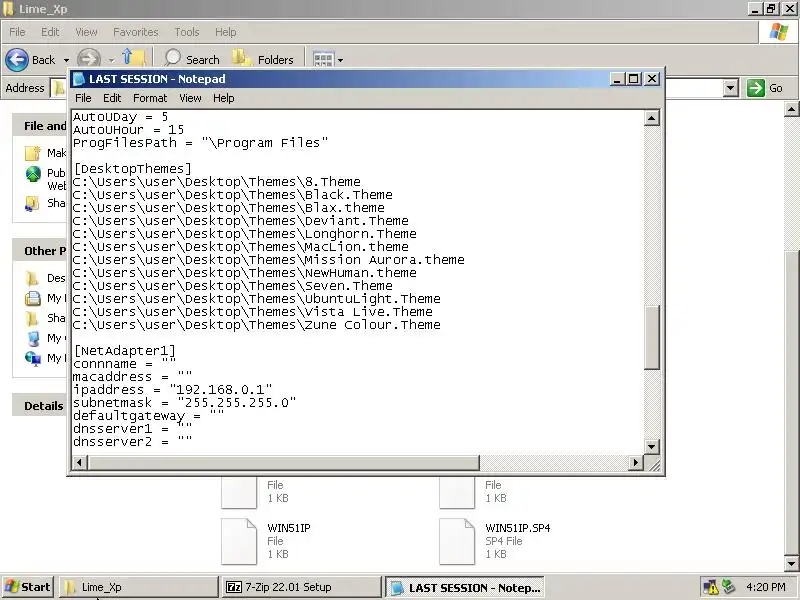Click the security warning tray icon
This screenshot has width=800, height=600.
pyautogui.click(x=710, y=587)
